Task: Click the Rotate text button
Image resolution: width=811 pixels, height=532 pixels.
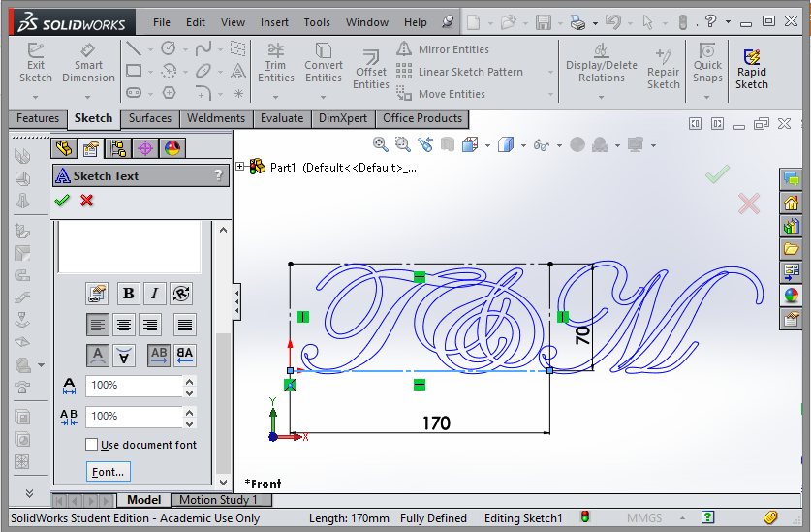Action: click(181, 294)
